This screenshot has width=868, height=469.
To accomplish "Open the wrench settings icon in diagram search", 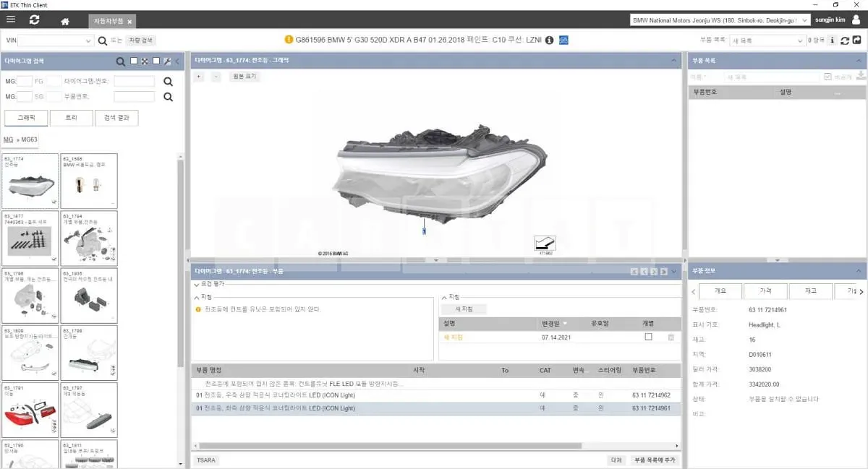I will (x=167, y=61).
